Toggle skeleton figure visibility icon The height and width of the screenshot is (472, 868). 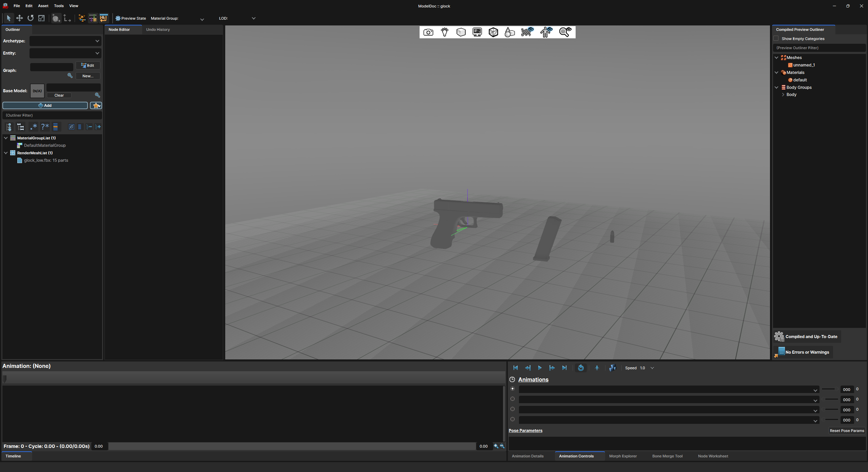click(546, 32)
